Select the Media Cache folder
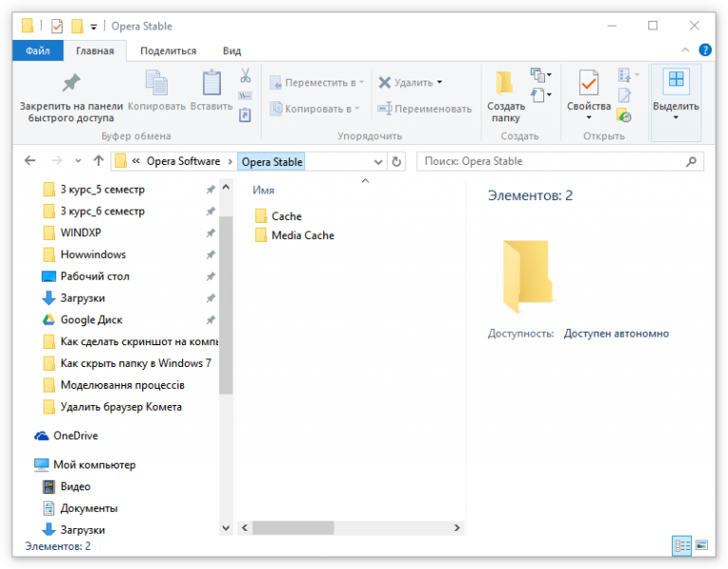This screenshot has height=569, width=728. tap(295, 235)
